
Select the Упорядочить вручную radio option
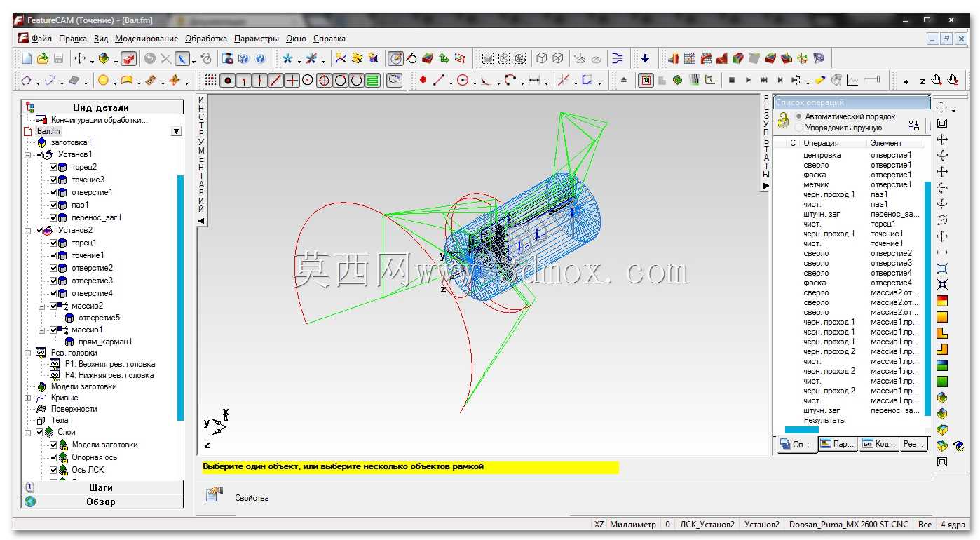click(x=799, y=128)
